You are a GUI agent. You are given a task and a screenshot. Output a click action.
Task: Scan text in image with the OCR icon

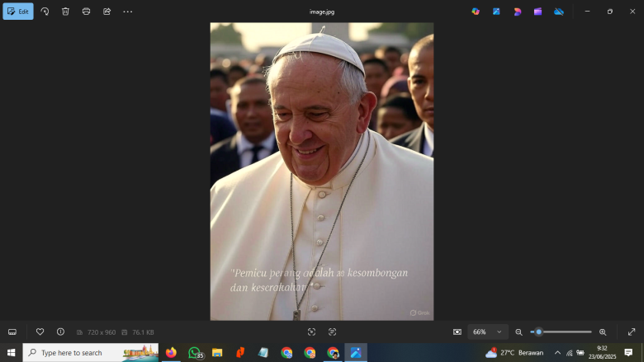click(x=332, y=331)
